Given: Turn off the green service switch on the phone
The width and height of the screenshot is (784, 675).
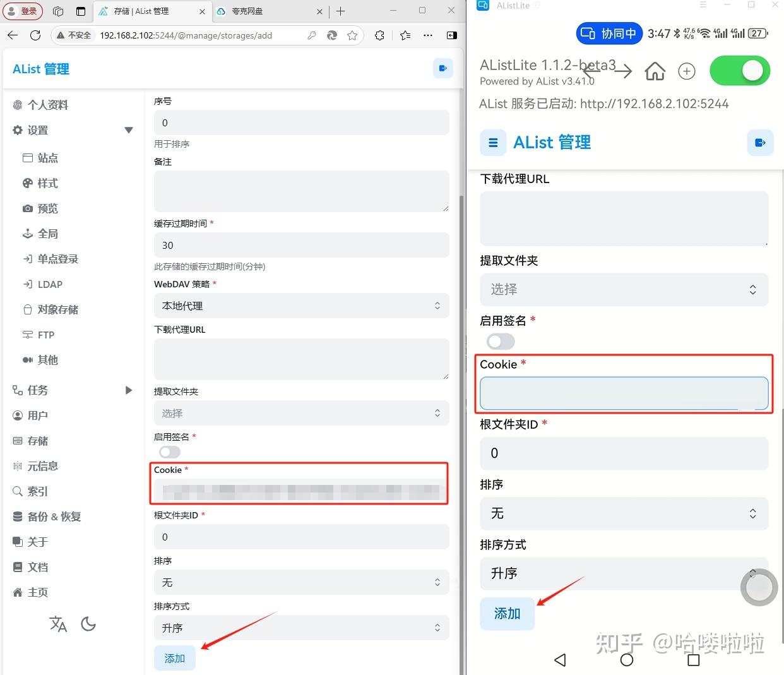Looking at the screenshot, I should tap(740, 71).
